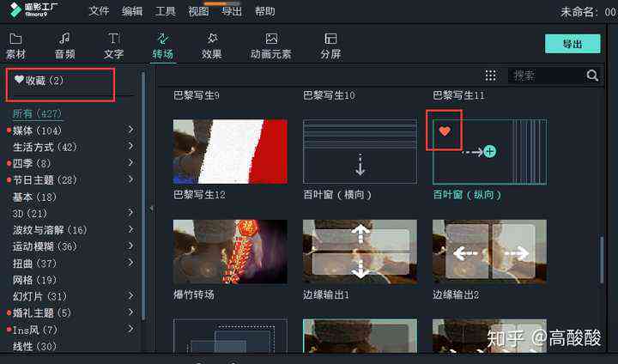Viewport: 618px width, 364px height.
Task: Click the transitions grid vertical scrollbar
Action: pos(602,259)
